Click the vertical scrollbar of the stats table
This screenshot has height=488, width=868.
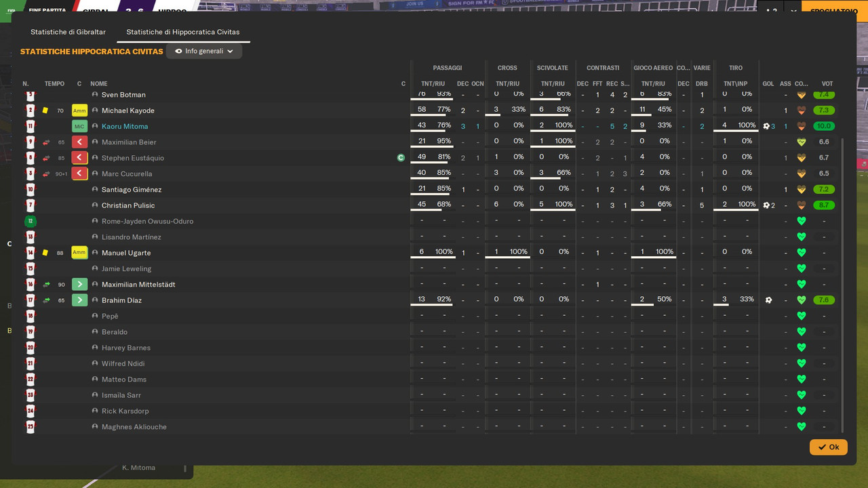click(x=843, y=285)
